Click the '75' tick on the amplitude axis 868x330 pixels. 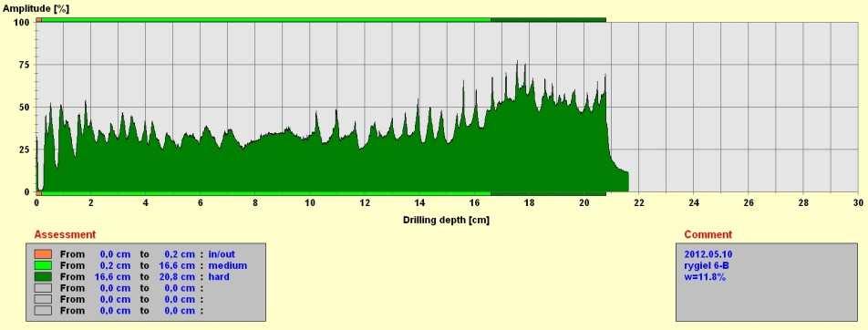24,64
